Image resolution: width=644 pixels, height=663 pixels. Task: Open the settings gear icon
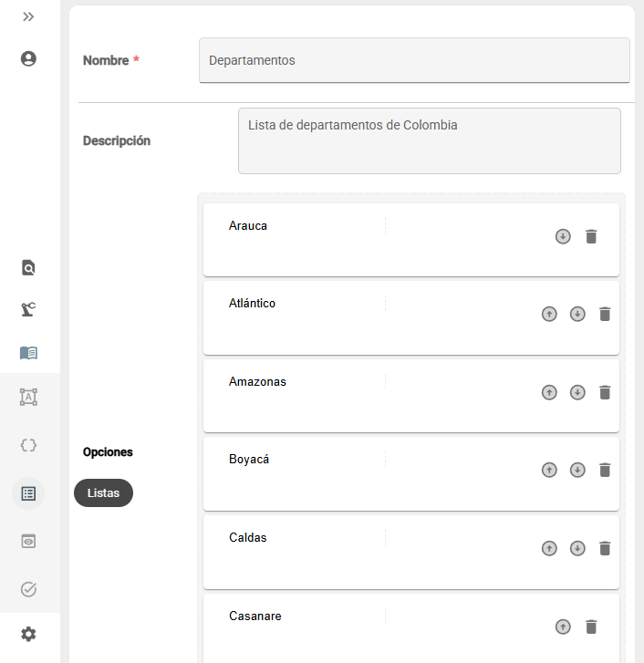28,634
